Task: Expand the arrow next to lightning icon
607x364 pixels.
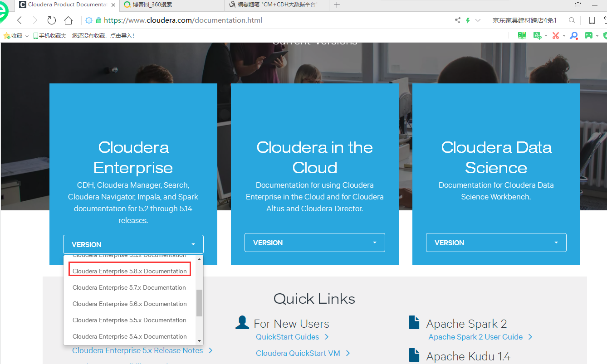Action: click(478, 20)
